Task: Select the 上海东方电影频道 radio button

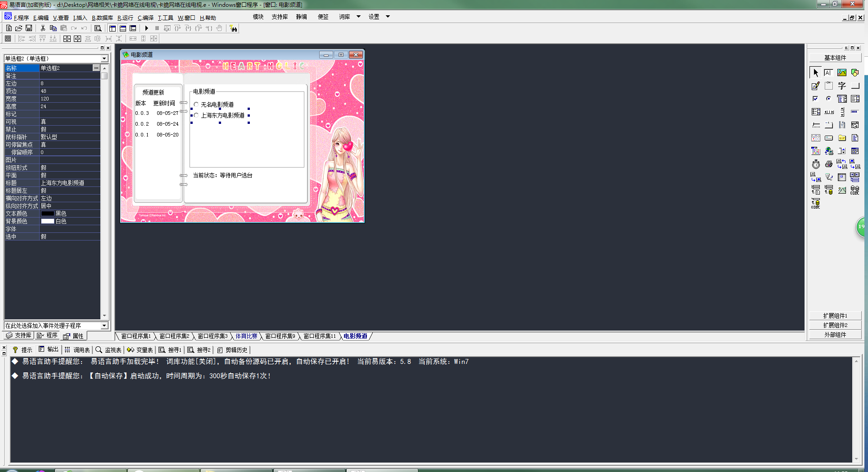Action: click(x=219, y=115)
